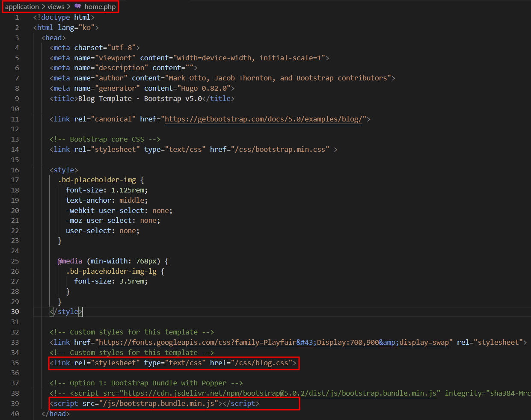Click the .bd-placeholder-img selector on line 17
Screen dimensions: 531x420
point(97,180)
